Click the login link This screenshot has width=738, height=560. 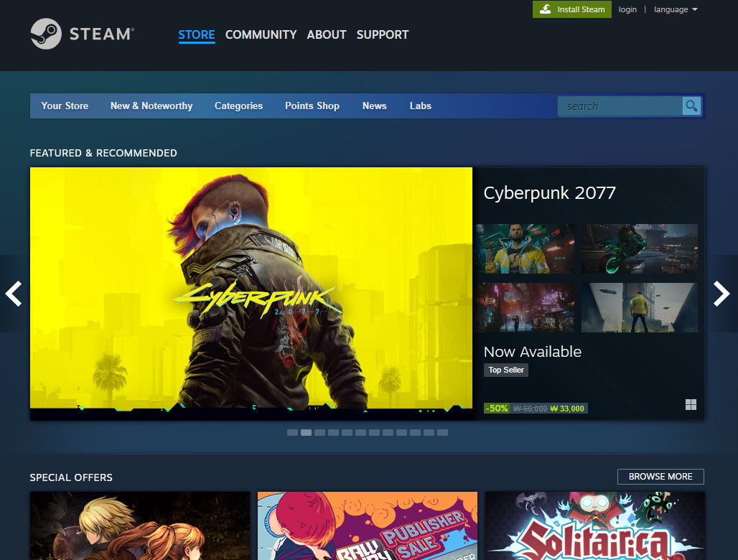pyautogui.click(x=627, y=9)
